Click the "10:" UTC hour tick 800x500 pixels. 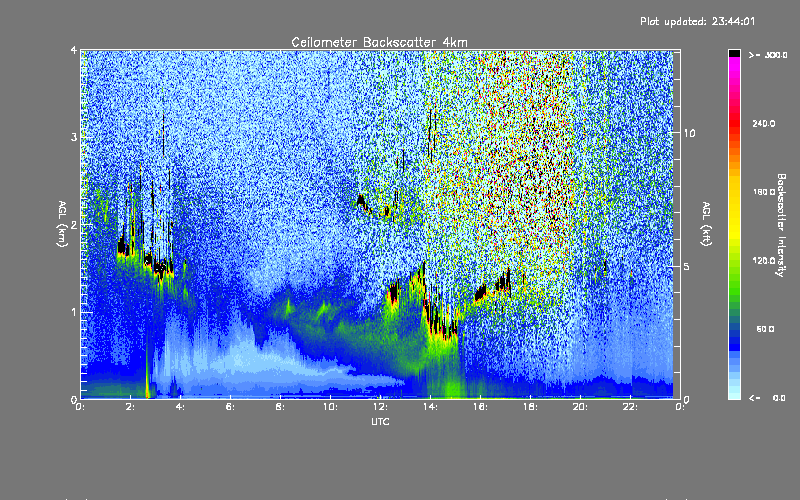click(x=330, y=407)
